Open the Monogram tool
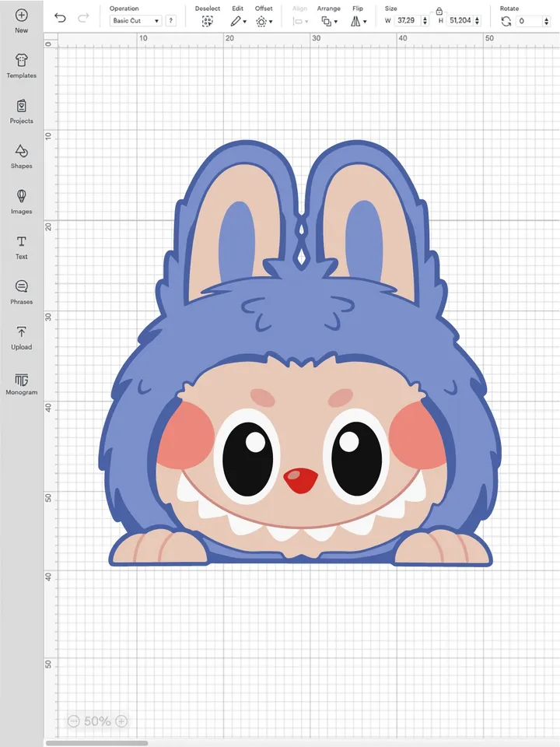Screen dimensions: 560x747 [x=21, y=380]
